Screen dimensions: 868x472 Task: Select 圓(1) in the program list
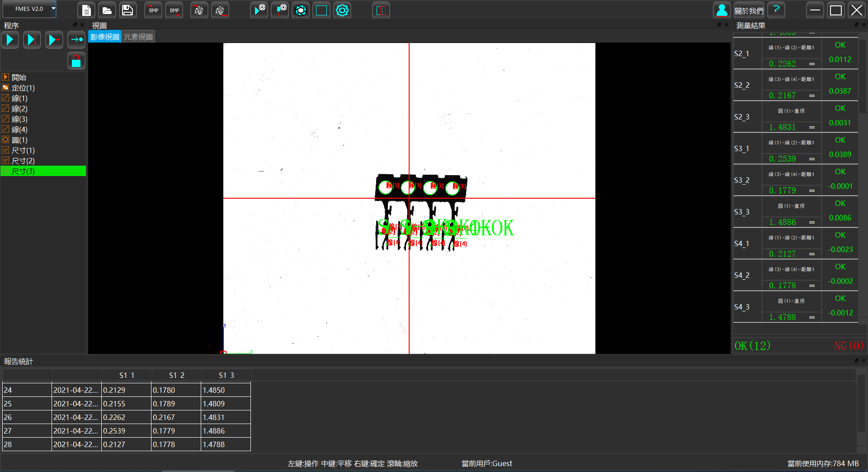point(19,140)
